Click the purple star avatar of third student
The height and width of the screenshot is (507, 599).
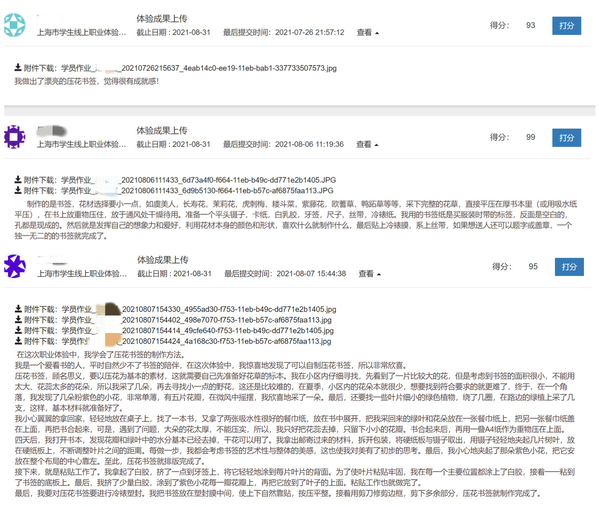tap(15, 266)
